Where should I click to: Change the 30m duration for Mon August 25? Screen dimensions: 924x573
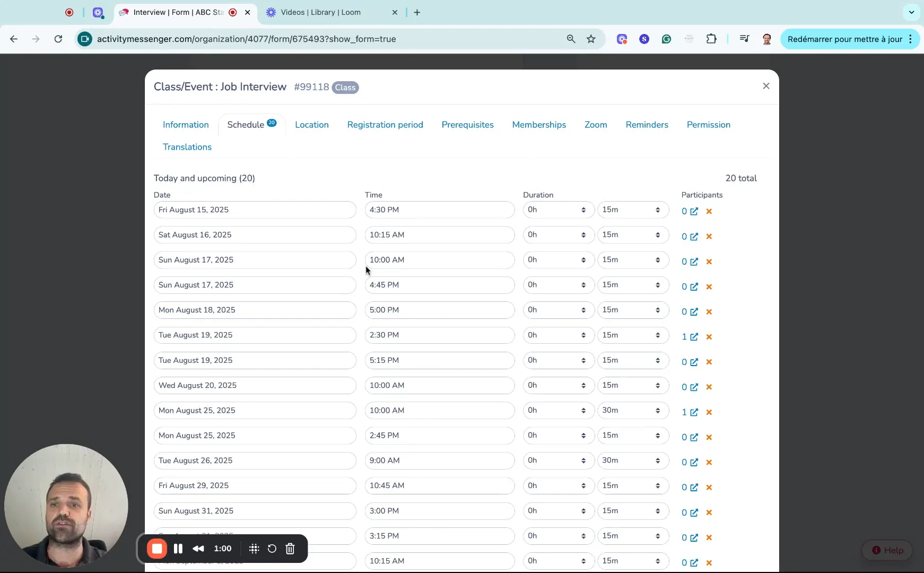tap(633, 410)
